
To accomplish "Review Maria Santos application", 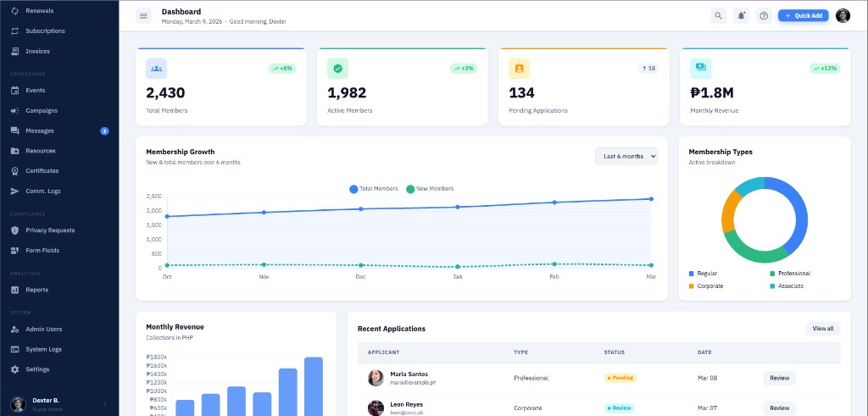I will 780,379.
